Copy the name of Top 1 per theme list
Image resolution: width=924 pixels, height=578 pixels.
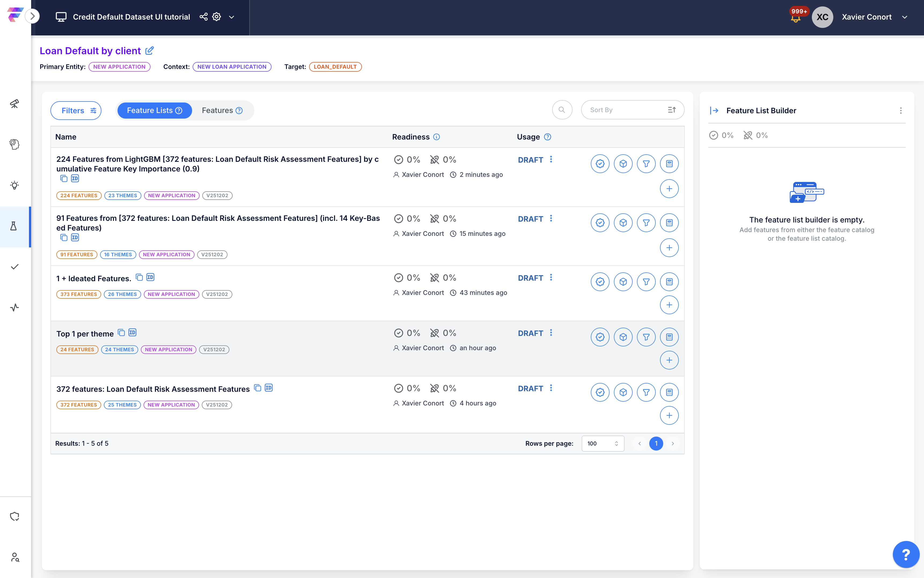click(121, 332)
